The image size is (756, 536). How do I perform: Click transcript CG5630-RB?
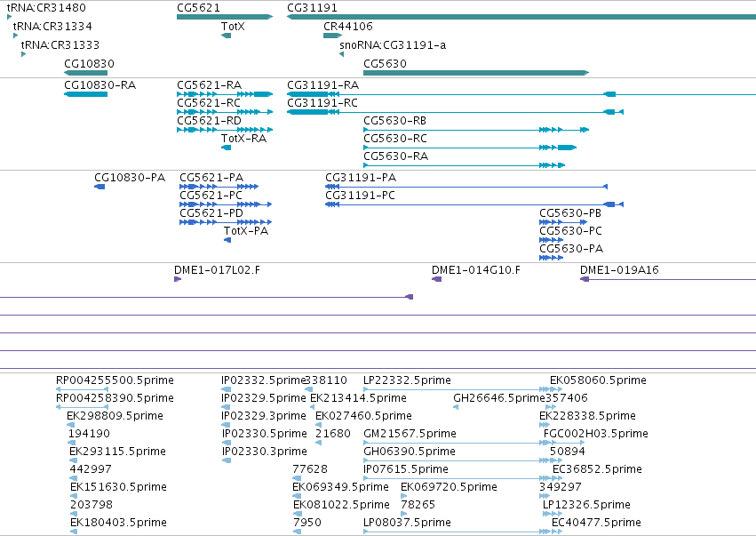(476, 130)
